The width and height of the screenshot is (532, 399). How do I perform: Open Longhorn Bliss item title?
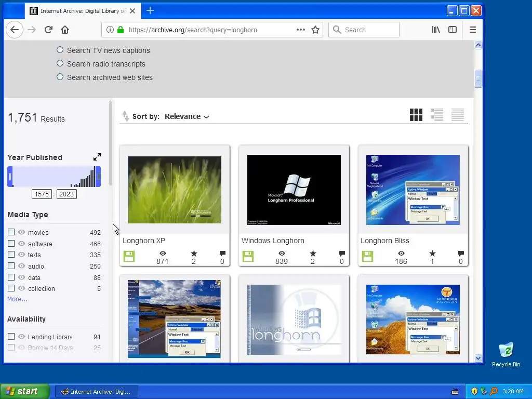pyautogui.click(x=385, y=241)
